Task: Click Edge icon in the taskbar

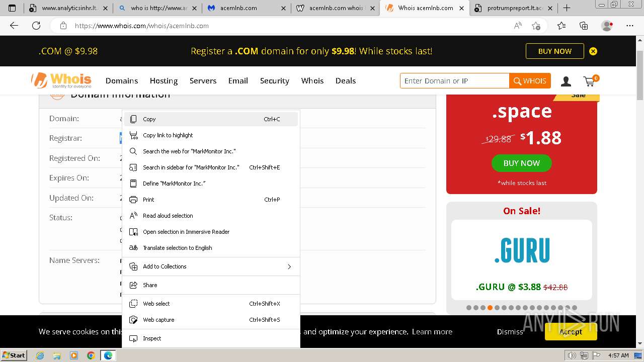Action: [x=108, y=355]
